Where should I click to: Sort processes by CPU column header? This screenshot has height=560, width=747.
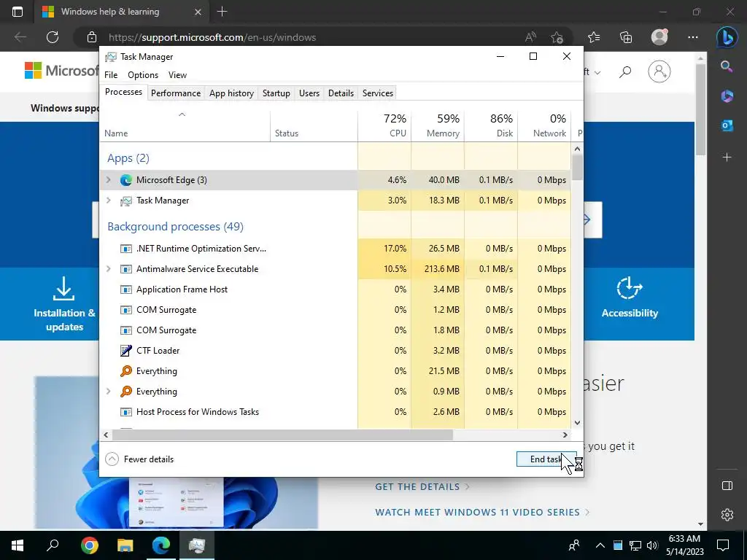[x=384, y=125]
